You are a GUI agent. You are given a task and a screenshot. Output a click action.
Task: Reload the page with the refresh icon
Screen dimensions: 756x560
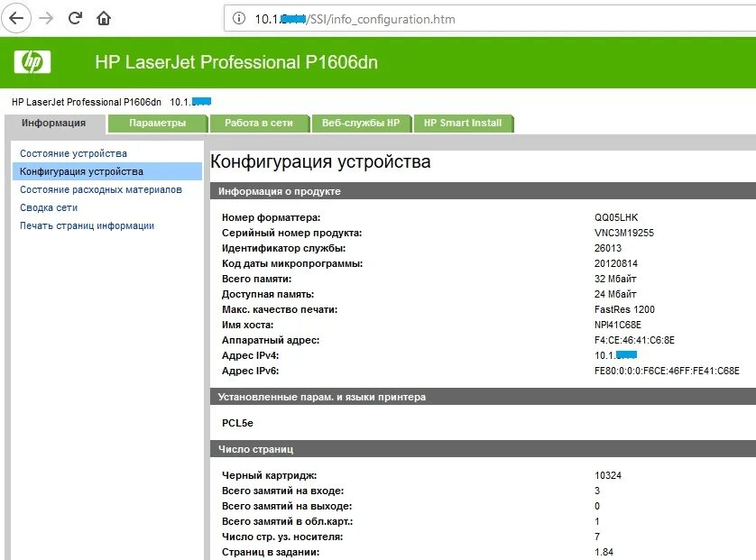(x=75, y=18)
